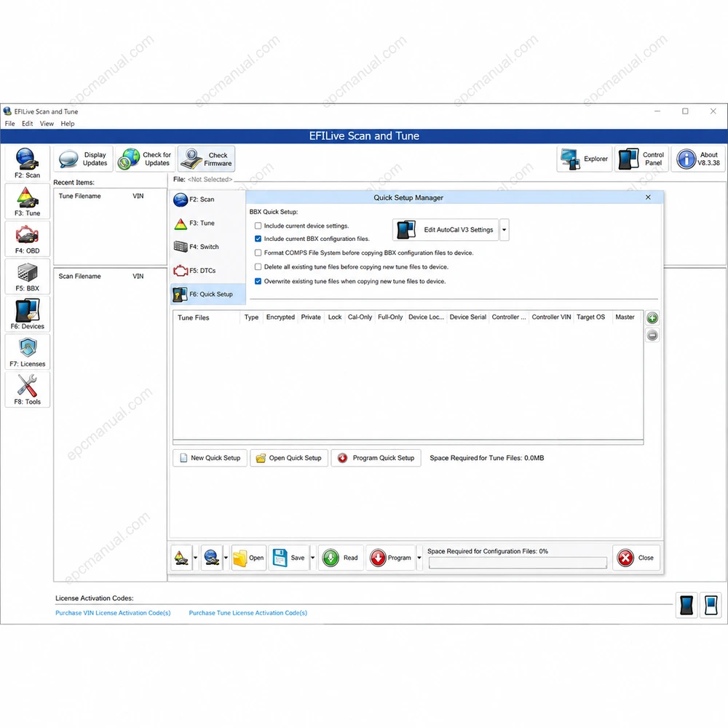Open About V8.3.38 info button
The image size is (728, 728).
698,159
